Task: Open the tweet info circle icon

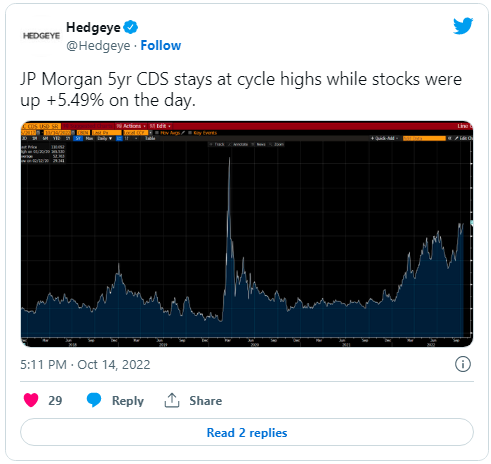Action: tap(463, 364)
